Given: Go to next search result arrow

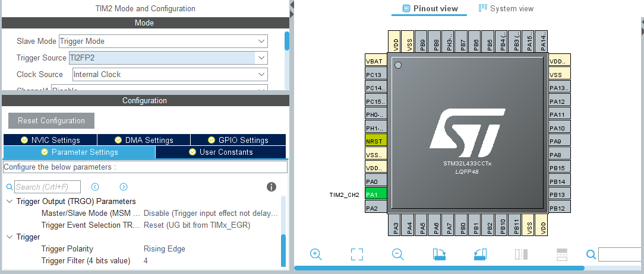Looking at the screenshot, I should click(123, 187).
